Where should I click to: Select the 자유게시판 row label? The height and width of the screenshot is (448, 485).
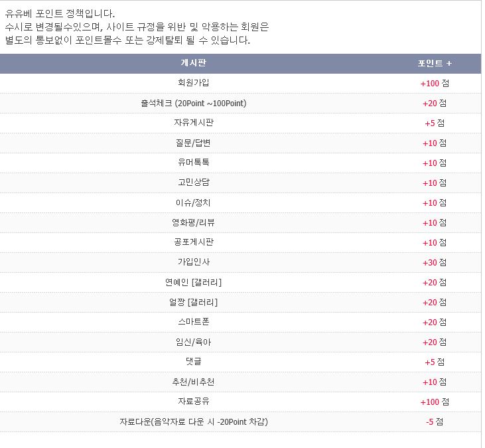tap(193, 123)
